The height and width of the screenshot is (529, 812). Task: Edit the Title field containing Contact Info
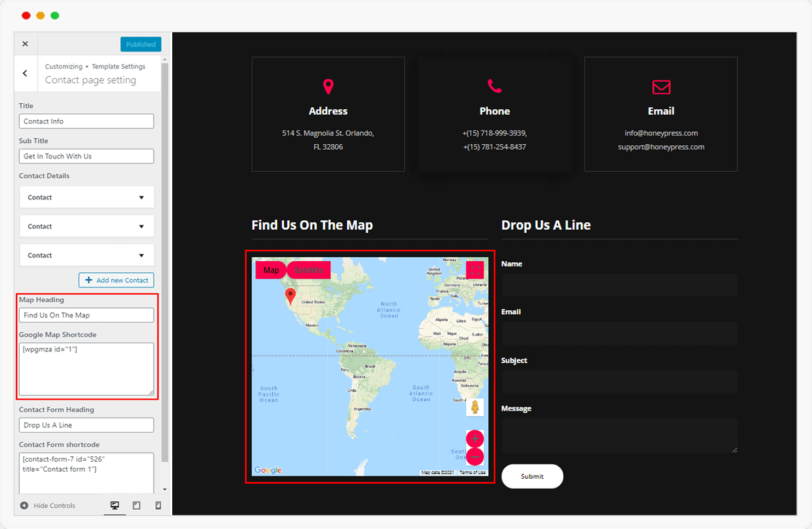pos(86,121)
